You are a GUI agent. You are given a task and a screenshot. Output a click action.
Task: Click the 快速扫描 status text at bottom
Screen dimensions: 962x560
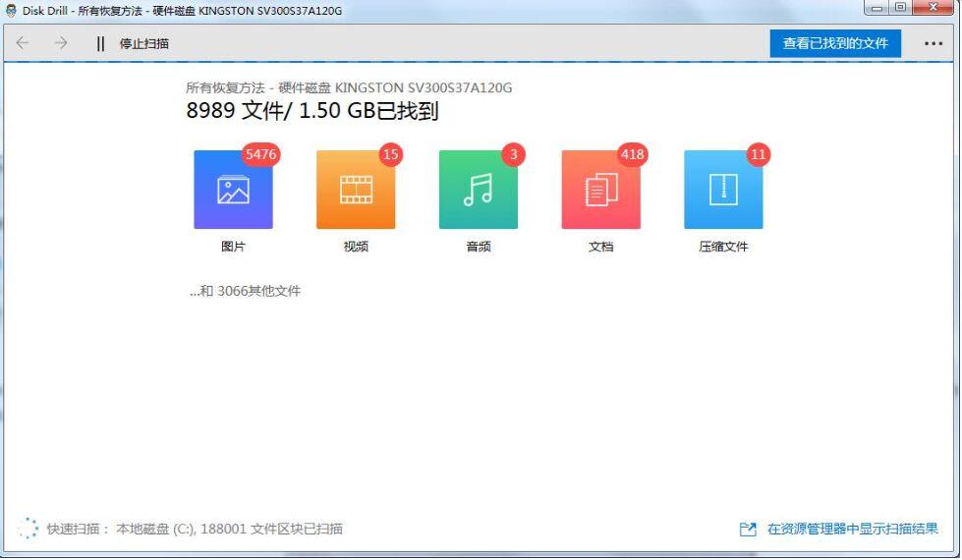click(195, 529)
